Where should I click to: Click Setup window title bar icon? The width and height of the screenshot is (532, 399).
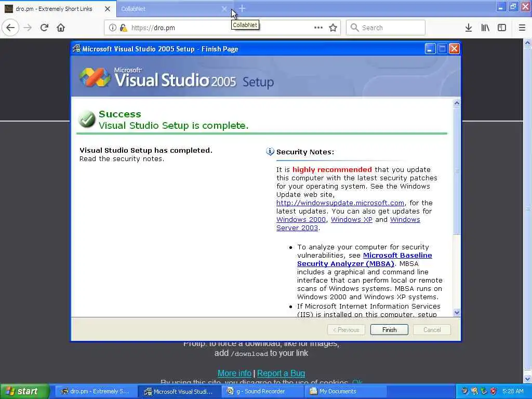tap(76, 48)
